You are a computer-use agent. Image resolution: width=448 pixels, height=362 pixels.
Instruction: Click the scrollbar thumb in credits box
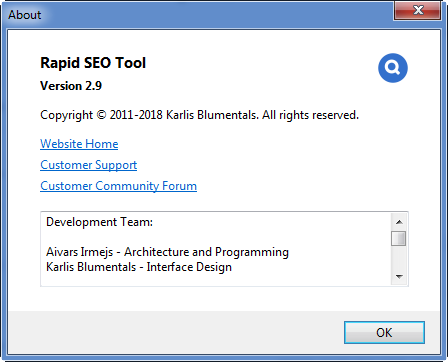[398, 238]
